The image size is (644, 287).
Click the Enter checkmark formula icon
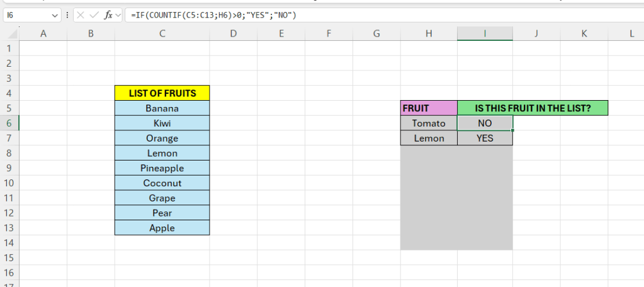click(93, 15)
